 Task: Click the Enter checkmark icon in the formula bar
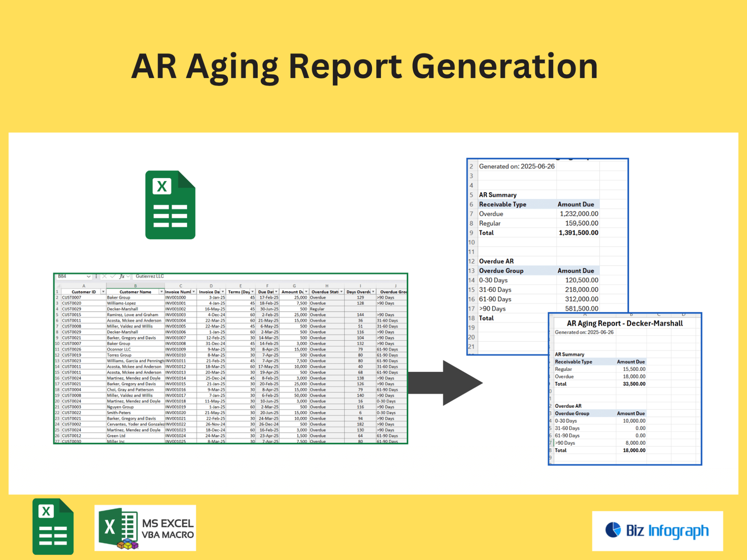point(113,276)
